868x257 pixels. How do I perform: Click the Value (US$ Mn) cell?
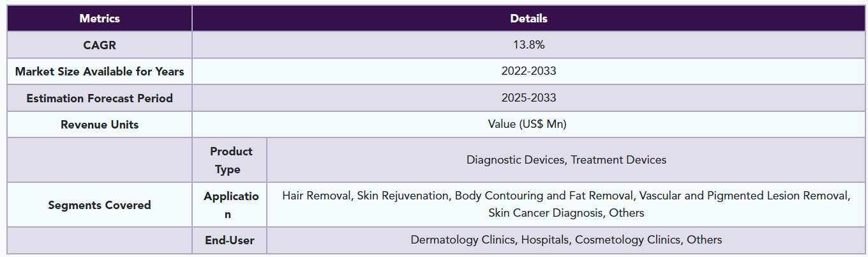pyautogui.click(x=528, y=125)
